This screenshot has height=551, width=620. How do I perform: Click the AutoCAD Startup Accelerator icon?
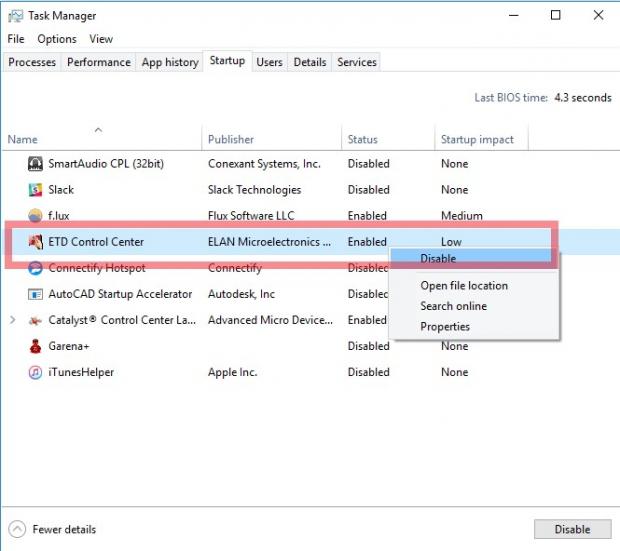[35, 294]
